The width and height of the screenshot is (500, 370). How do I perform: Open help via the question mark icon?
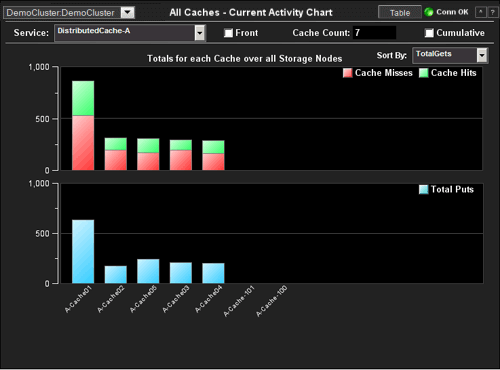(x=492, y=12)
